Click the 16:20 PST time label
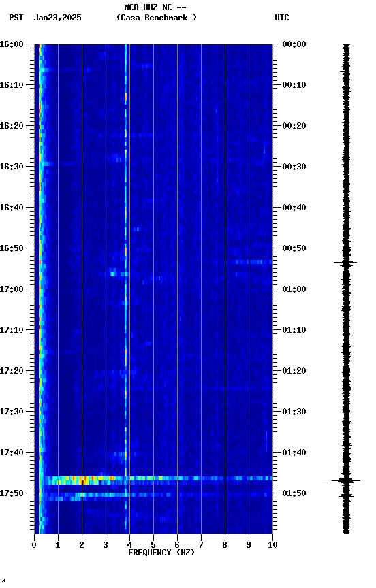This screenshot has width=376, height=588. (12, 126)
